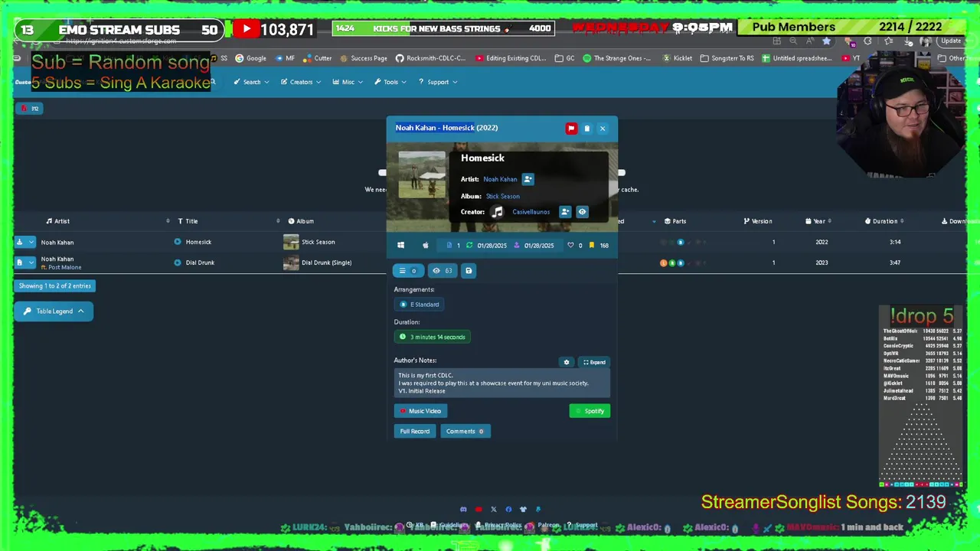Click the heart favorites icon
Image resolution: width=980 pixels, height=551 pixels.
coord(570,246)
